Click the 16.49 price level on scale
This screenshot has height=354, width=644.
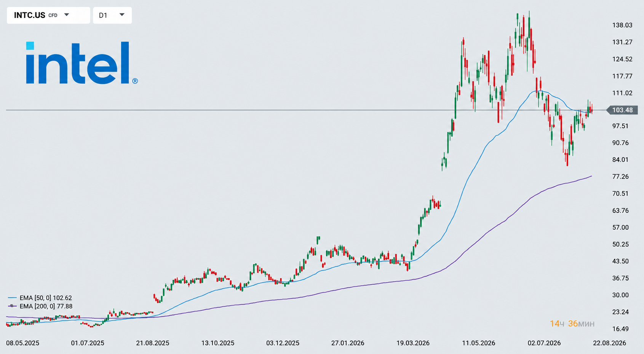pos(620,329)
